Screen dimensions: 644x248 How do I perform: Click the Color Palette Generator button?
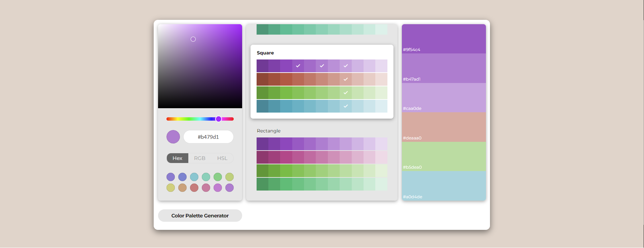tap(200, 215)
